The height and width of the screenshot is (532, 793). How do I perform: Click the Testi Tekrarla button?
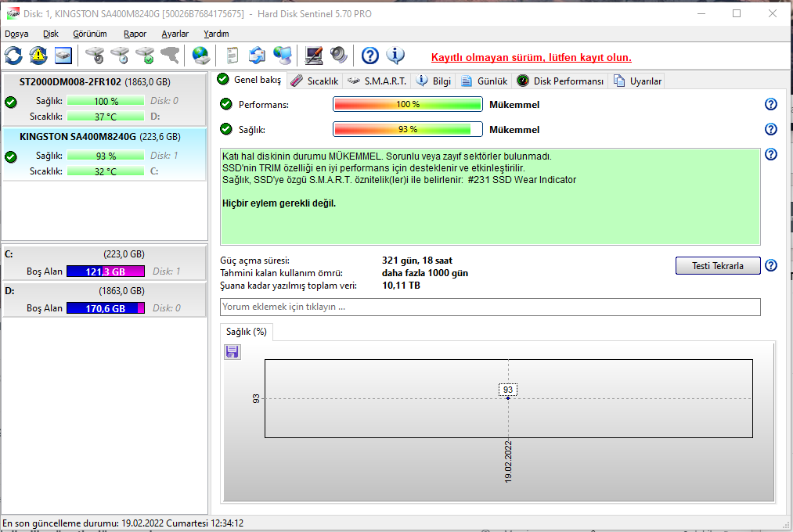[x=718, y=266]
